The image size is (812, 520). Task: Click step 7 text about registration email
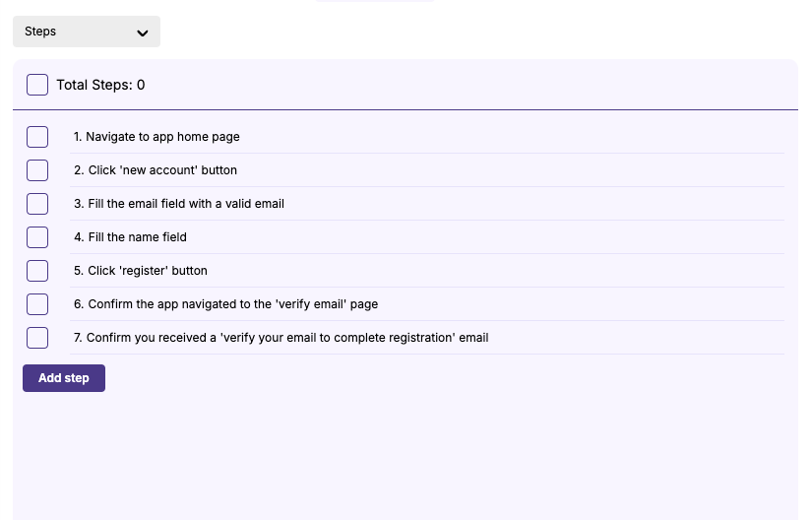point(287,338)
